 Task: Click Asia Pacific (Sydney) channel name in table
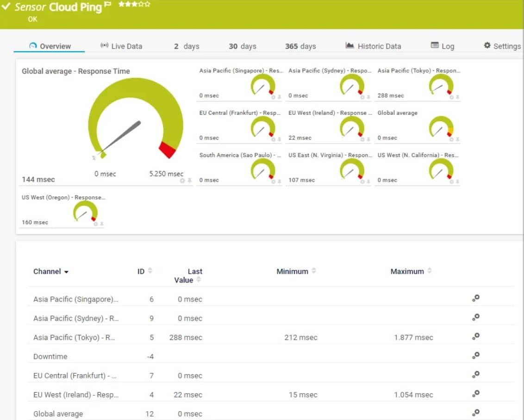[76, 318]
